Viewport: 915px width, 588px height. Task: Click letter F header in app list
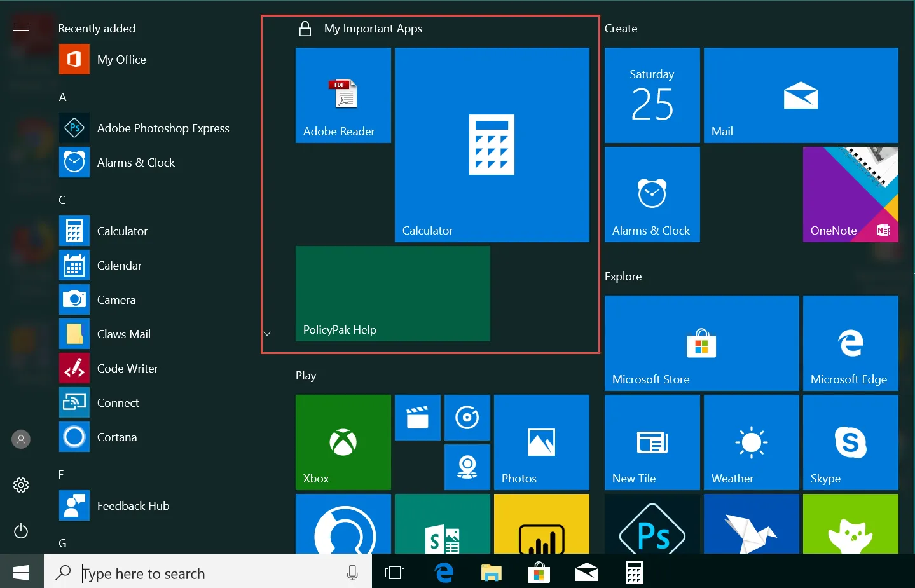click(62, 475)
